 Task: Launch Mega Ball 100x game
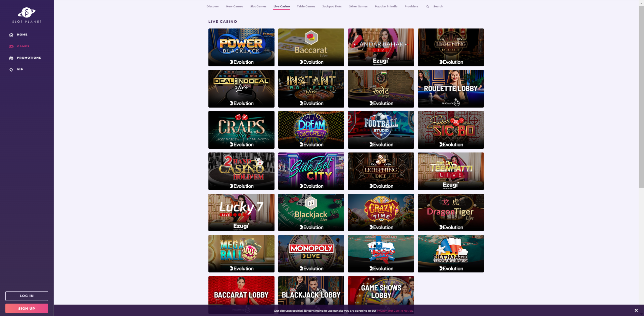241,254
